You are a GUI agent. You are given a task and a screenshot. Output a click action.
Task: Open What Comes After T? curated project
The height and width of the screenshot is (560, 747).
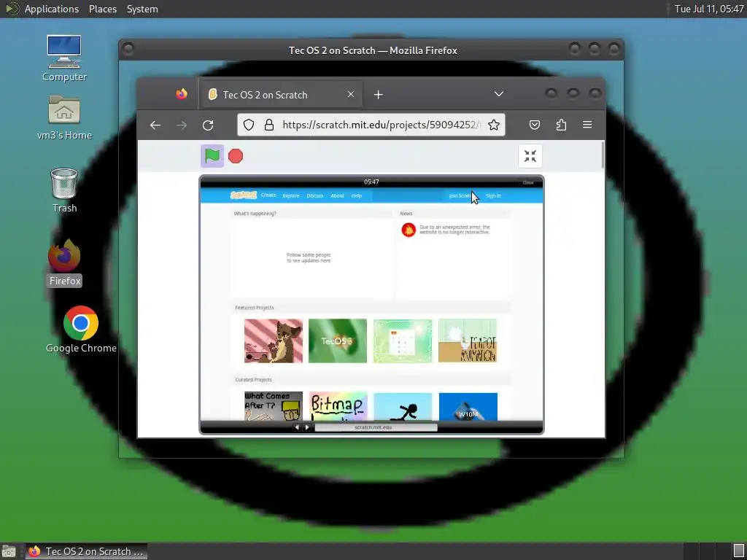(x=274, y=407)
